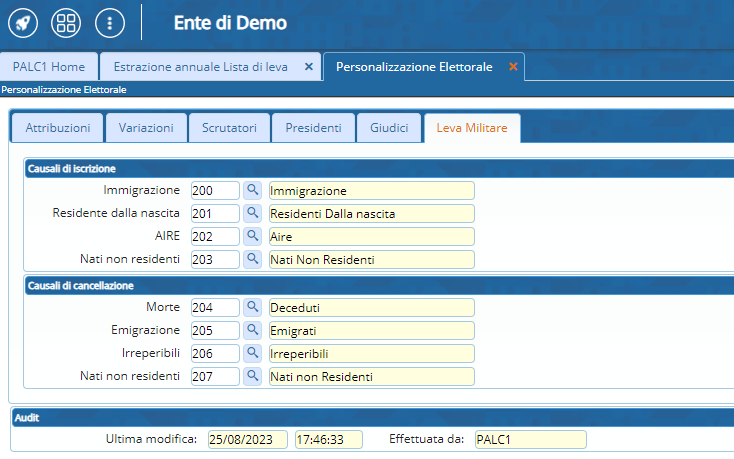734x459 pixels.
Task: Switch to the PALC1 Home tab
Action: (49, 67)
